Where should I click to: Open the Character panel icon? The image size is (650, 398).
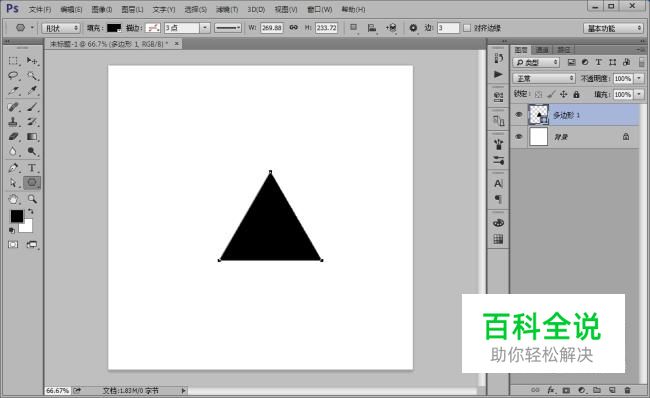[498, 183]
